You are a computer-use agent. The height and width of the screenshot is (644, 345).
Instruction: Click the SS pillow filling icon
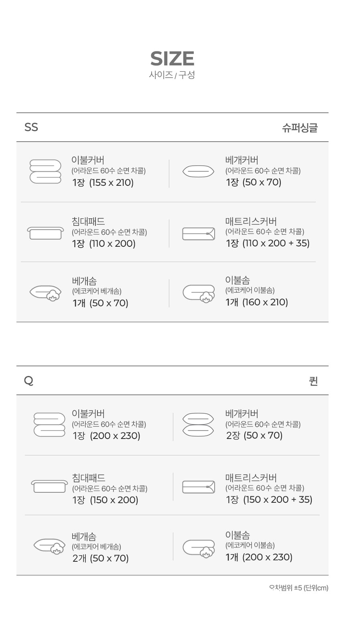click(45, 293)
